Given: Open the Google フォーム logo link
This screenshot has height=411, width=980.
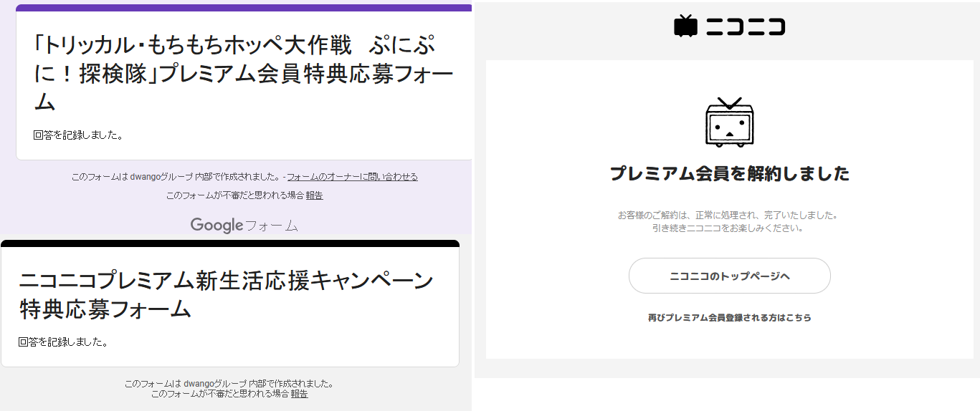Looking at the screenshot, I should point(244,226).
